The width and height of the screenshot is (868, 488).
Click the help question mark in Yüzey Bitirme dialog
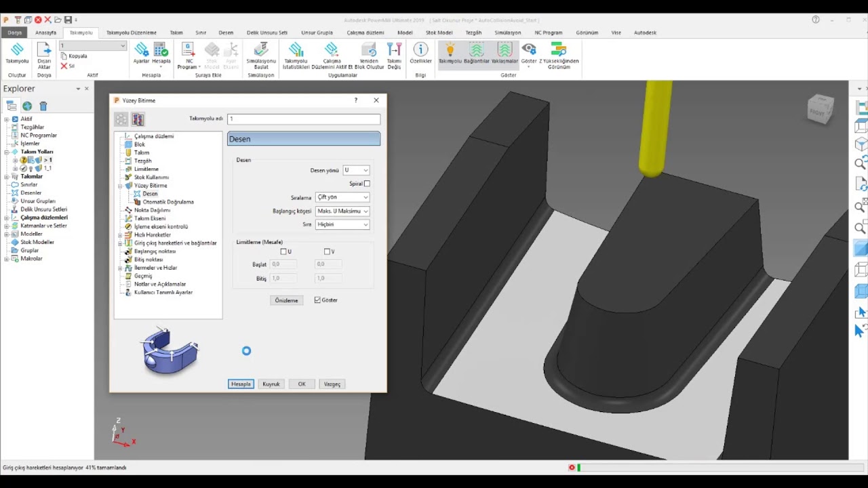pyautogui.click(x=356, y=100)
